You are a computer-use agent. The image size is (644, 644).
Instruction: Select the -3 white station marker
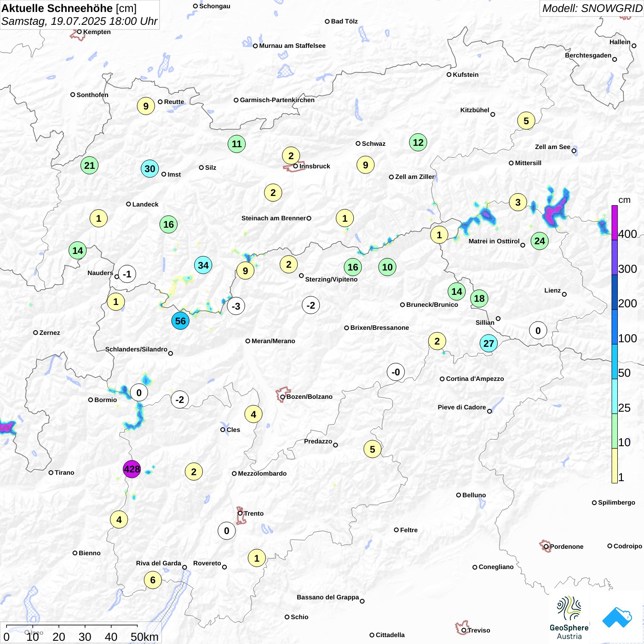point(236,306)
